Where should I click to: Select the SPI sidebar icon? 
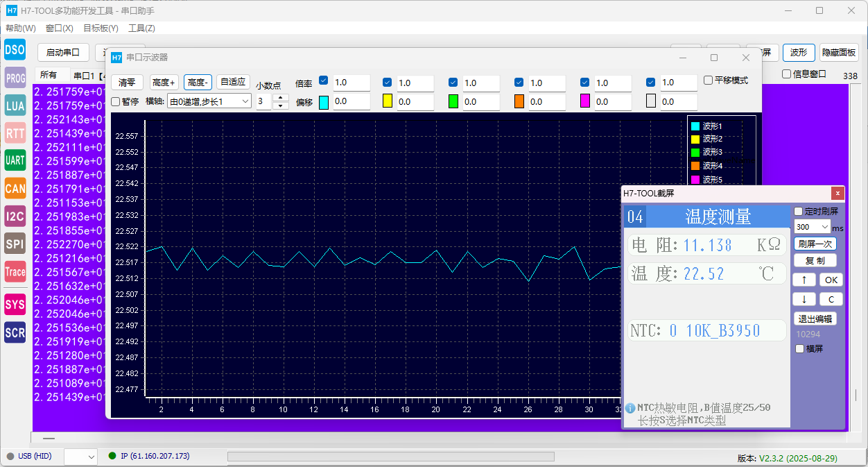[x=15, y=244]
